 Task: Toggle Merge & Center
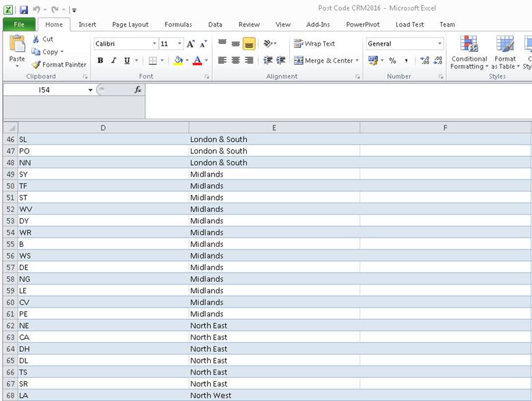(323, 61)
